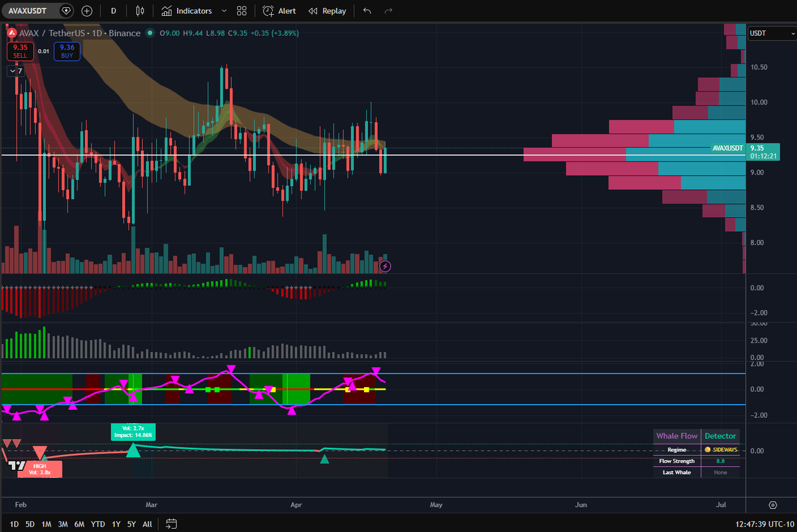
Task: Open the candlestick chart type selector
Action: pyautogui.click(x=139, y=11)
